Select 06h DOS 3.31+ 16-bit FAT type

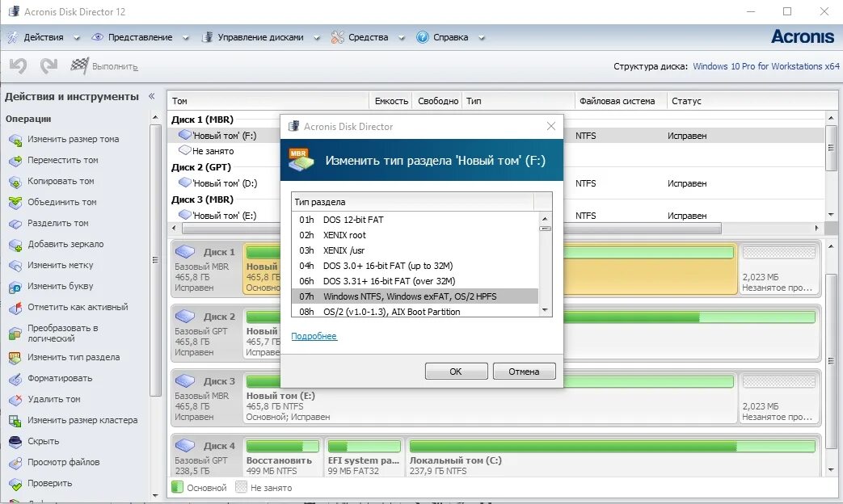coord(415,281)
